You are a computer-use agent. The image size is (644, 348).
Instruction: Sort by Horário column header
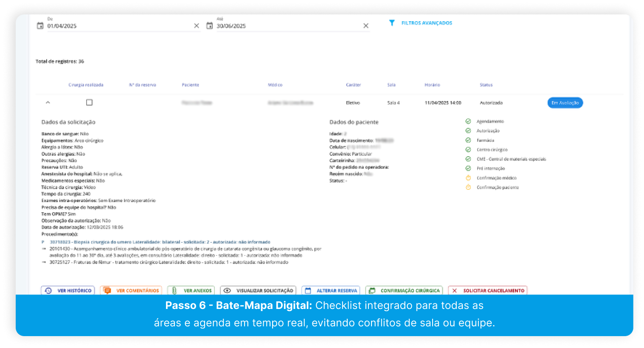point(432,85)
